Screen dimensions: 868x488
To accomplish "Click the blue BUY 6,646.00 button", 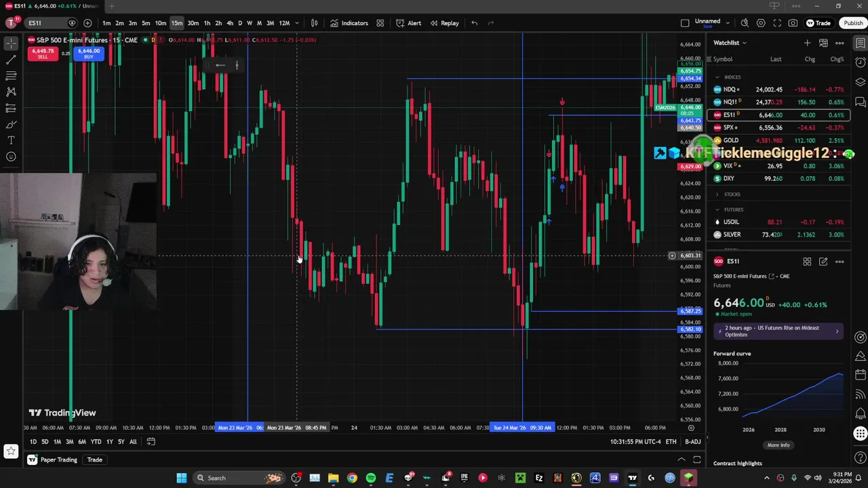I will tap(88, 54).
